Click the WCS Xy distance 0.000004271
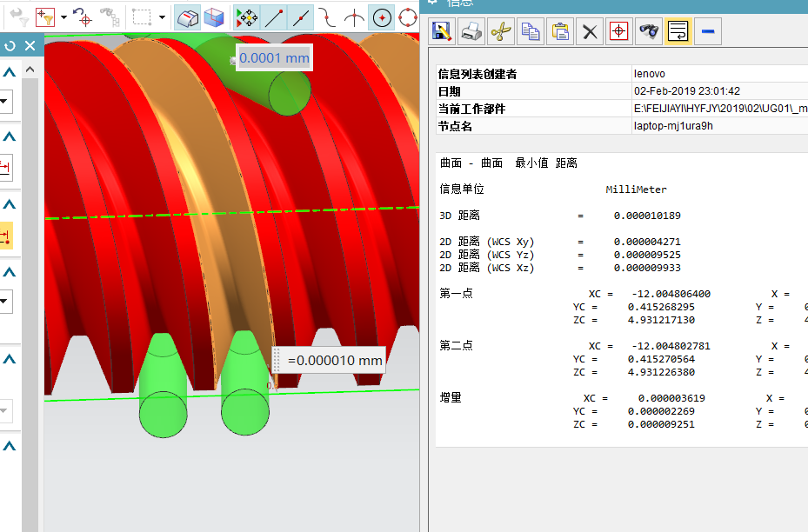Screen dimensions: 808x532 (x=647, y=242)
